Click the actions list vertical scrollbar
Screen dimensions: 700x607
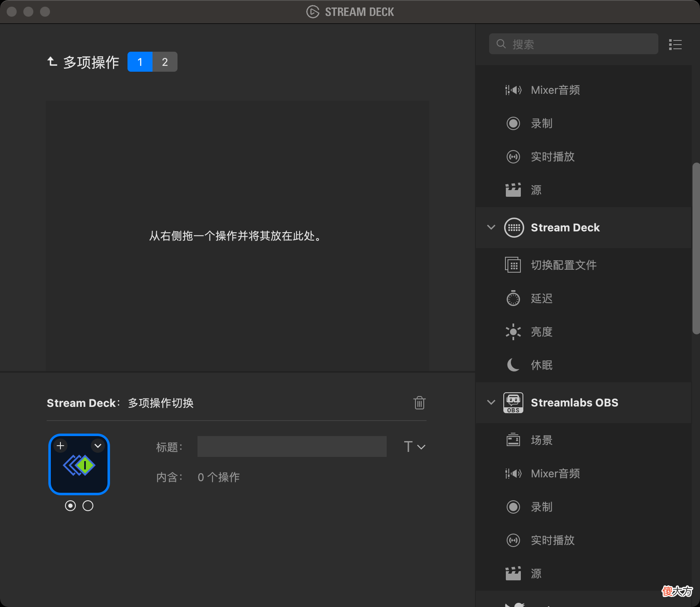pyautogui.click(x=696, y=248)
